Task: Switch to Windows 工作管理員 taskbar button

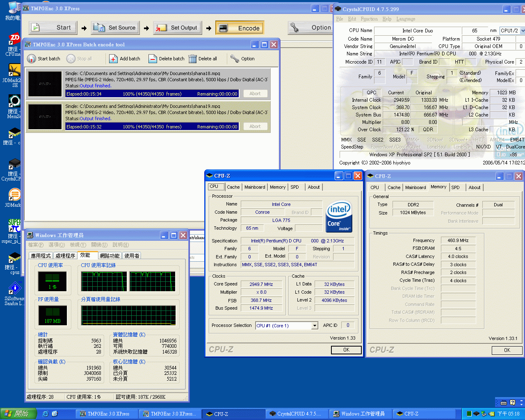Action: click(x=360, y=414)
